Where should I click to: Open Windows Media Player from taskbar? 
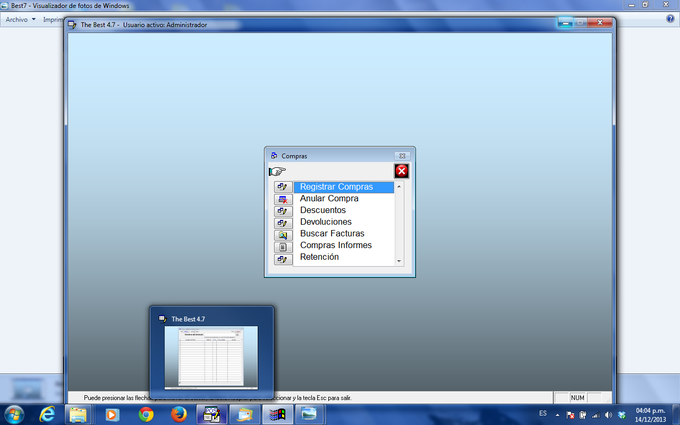[112, 415]
